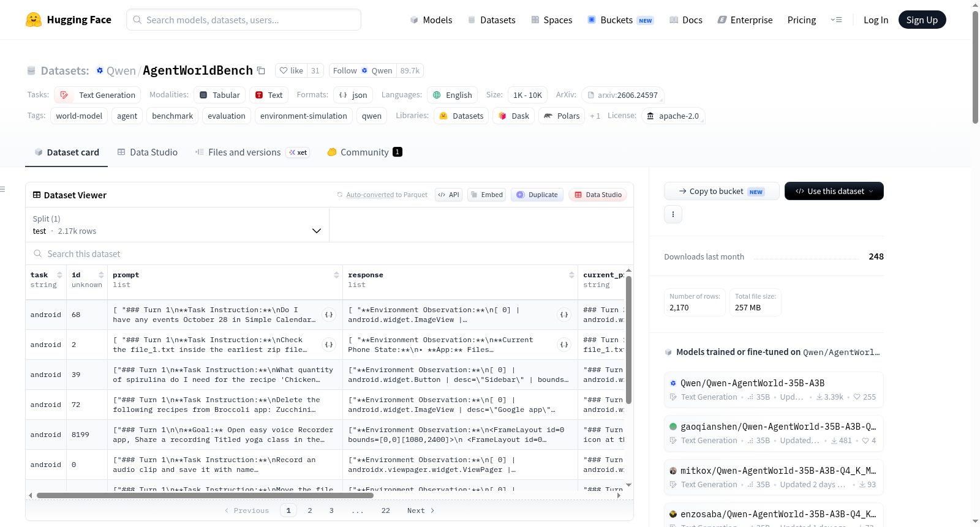Open Enterprise in the top navigation
Screen dimensions: 980x527
(745, 20)
